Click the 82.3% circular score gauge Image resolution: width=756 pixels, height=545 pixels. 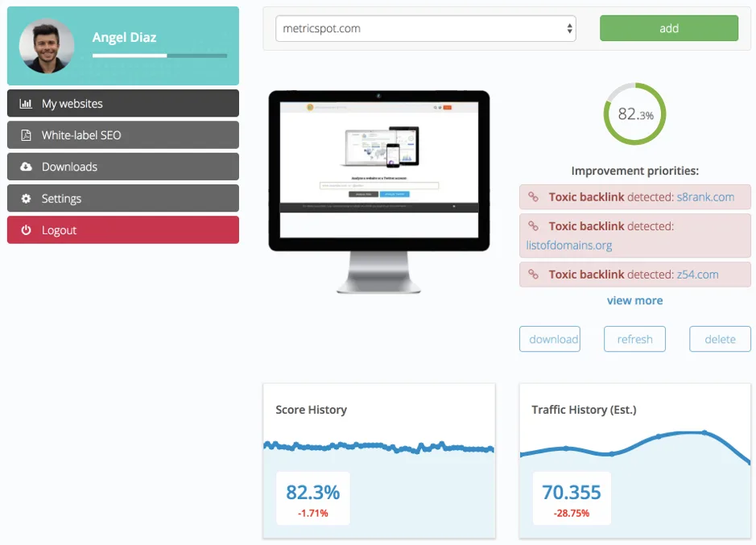[634, 114]
